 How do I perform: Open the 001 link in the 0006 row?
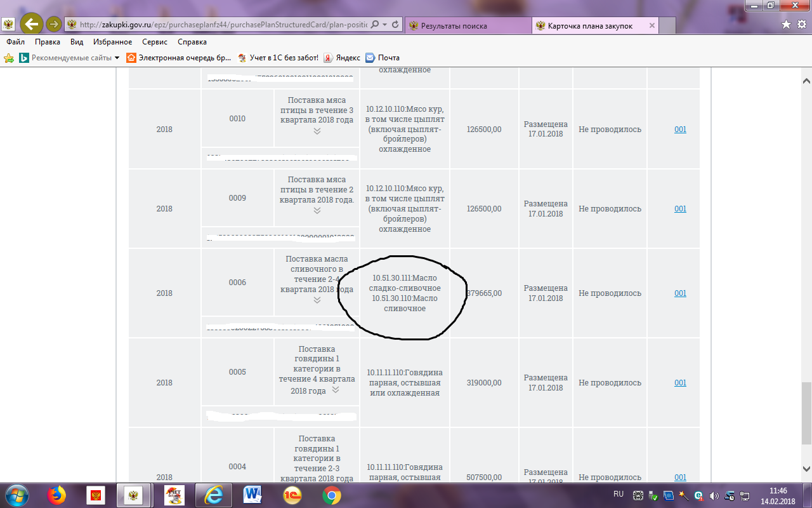coord(680,293)
